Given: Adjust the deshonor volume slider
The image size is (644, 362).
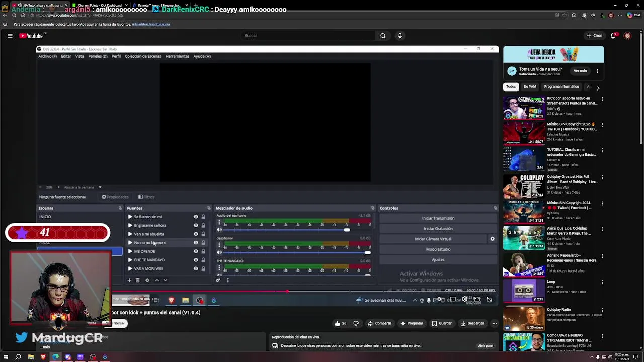Looking at the screenshot, I should (x=297, y=252).
